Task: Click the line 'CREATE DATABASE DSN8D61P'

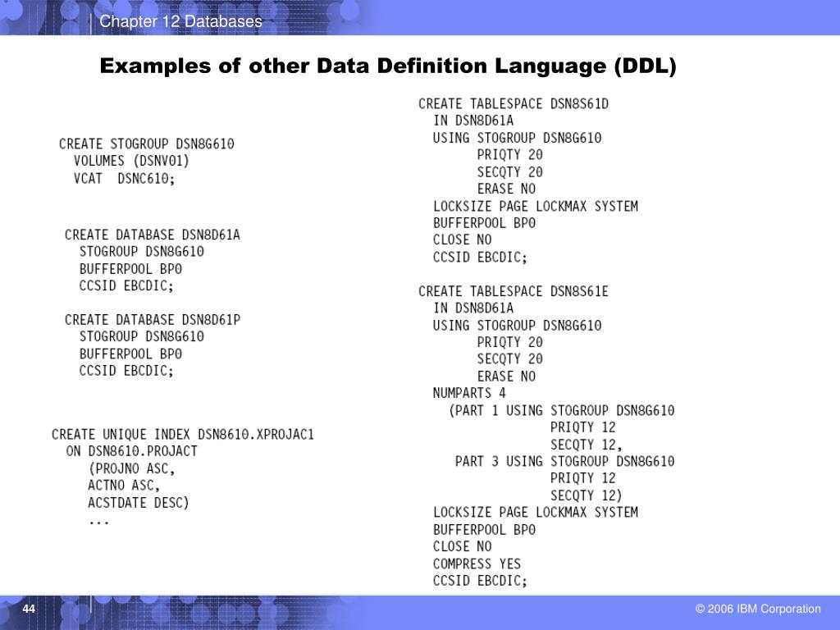Action: tap(153, 320)
